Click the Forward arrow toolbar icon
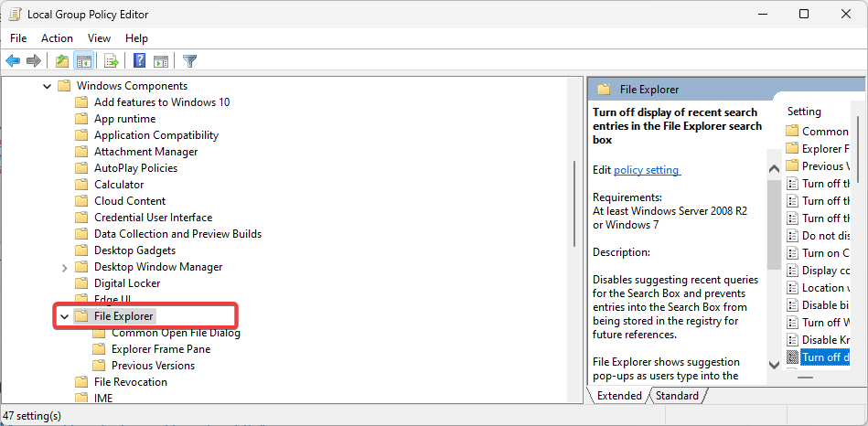 (34, 61)
